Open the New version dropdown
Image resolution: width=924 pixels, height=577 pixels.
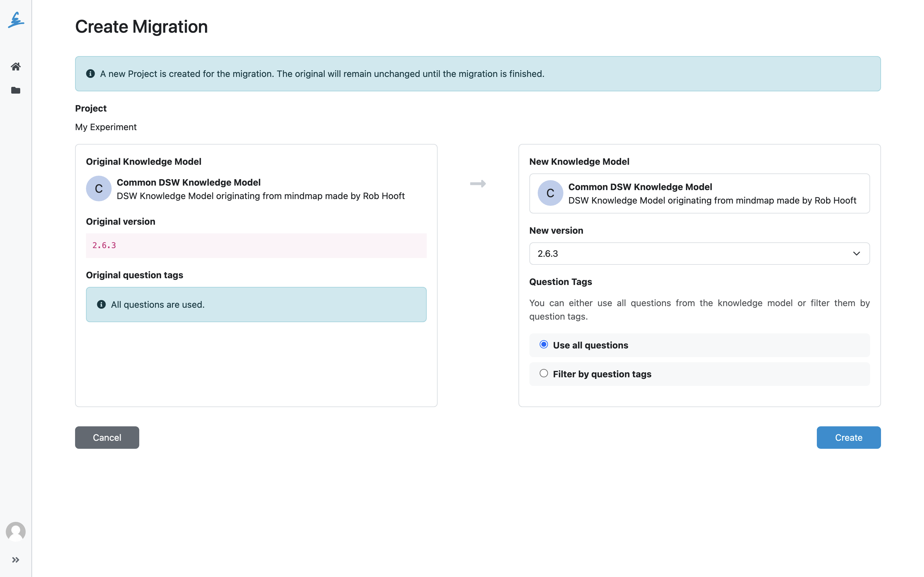tap(699, 253)
